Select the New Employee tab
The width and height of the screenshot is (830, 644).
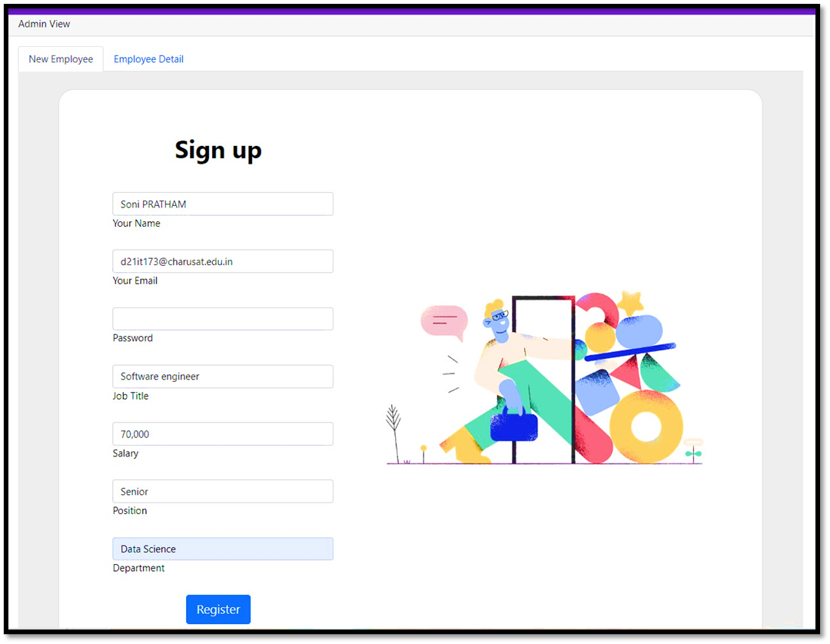pos(61,59)
